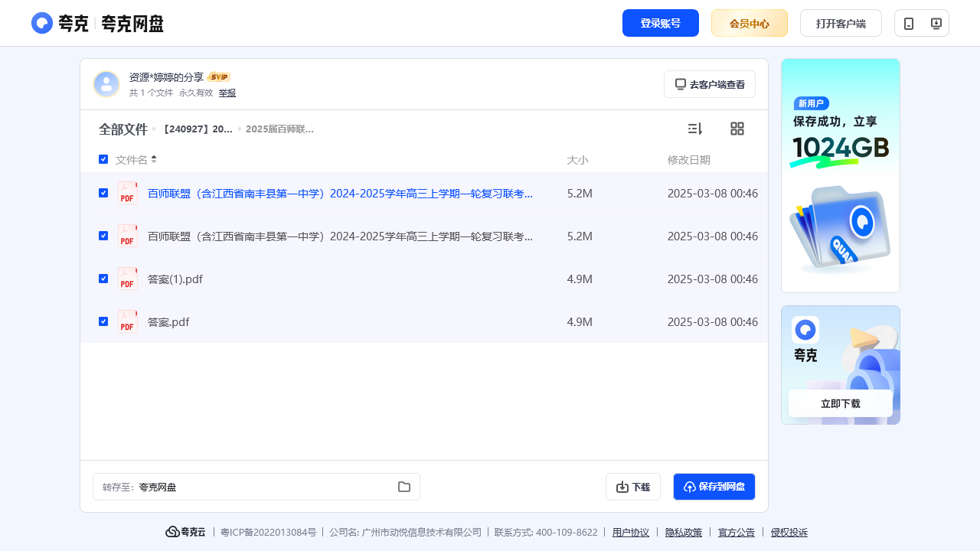Viewport: 980px width, 551px height.
Task: Click PDF icon of first 百师联盟 file
Action: tap(128, 193)
